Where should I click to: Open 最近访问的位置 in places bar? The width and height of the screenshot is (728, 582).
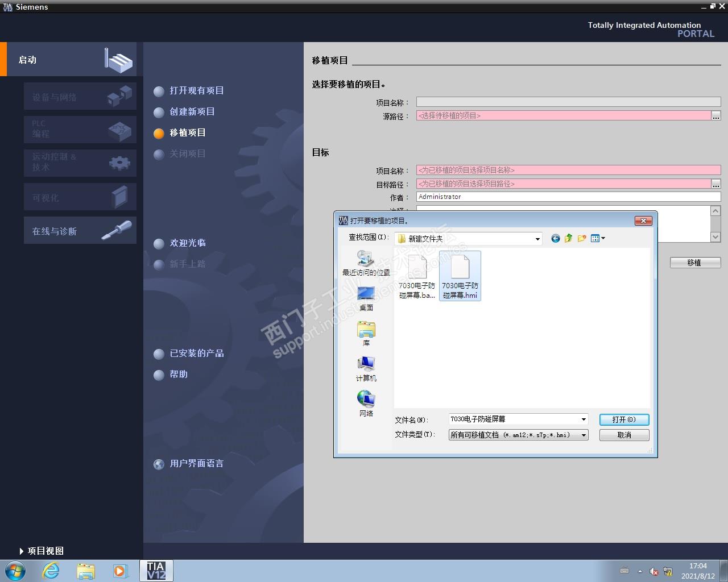tap(366, 264)
